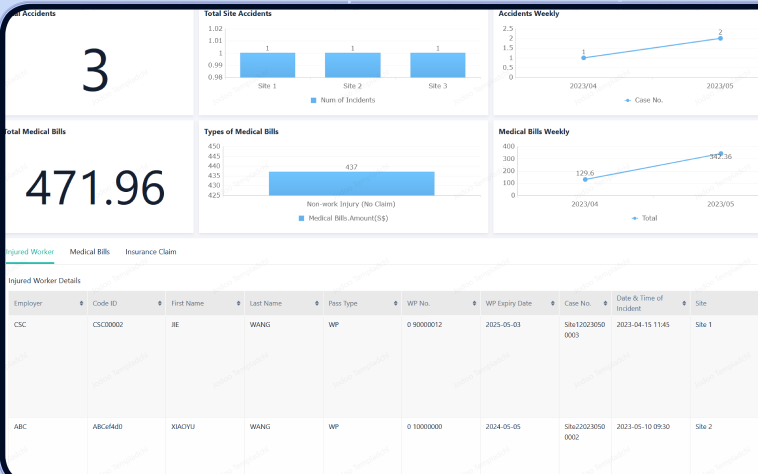Screen dimensions: 758x474
Task: Click the Total Site Accidents title
Action: pos(238,14)
